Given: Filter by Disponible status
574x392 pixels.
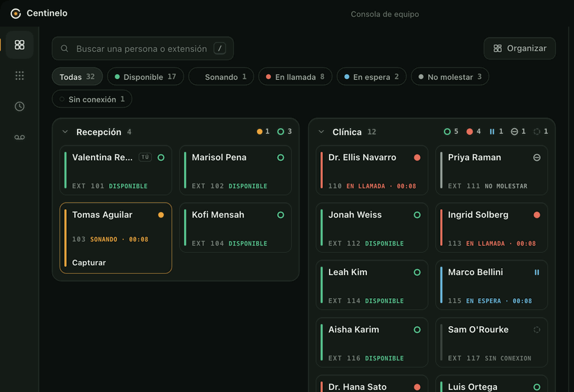Looking at the screenshot, I should point(146,76).
